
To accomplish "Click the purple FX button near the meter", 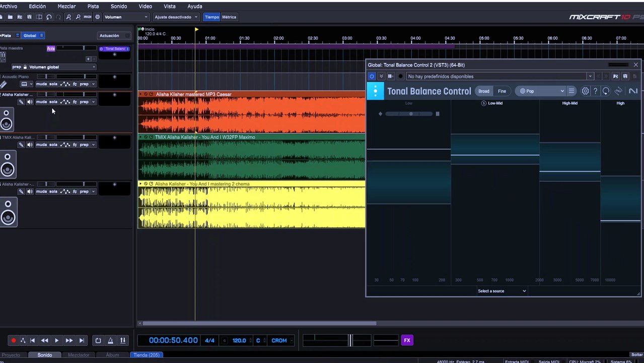I will (x=407, y=340).
